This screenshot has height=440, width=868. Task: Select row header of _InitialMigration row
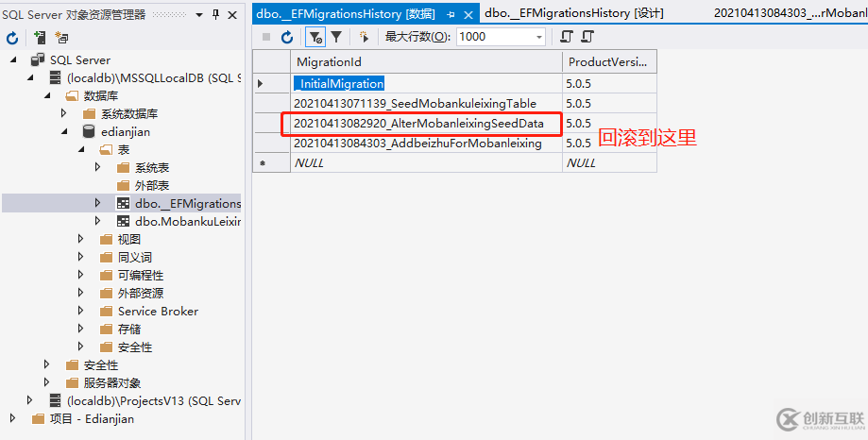coord(272,84)
